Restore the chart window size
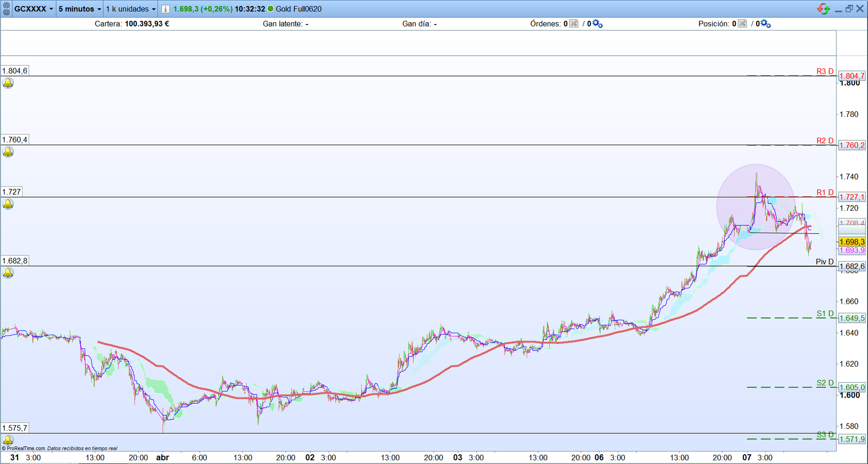 [849, 9]
